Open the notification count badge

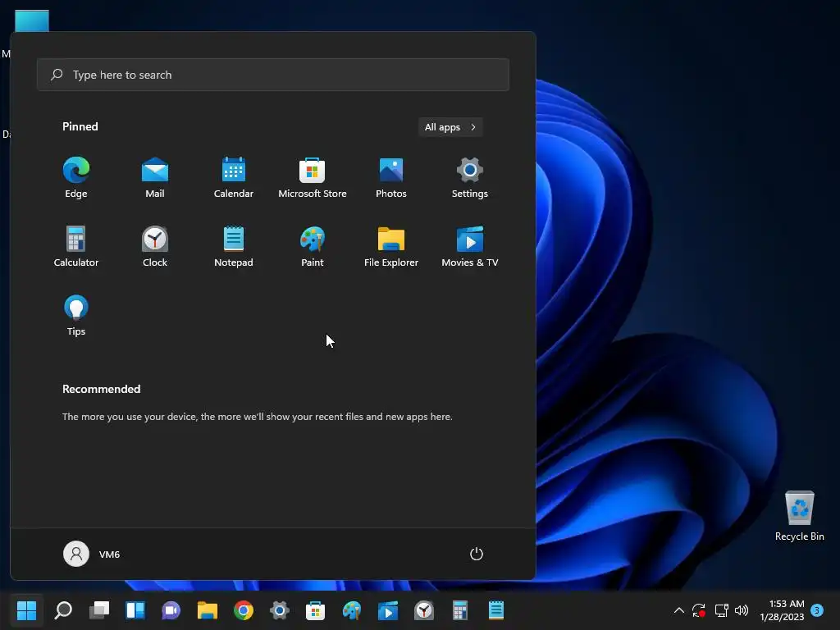click(x=817, y=610)
